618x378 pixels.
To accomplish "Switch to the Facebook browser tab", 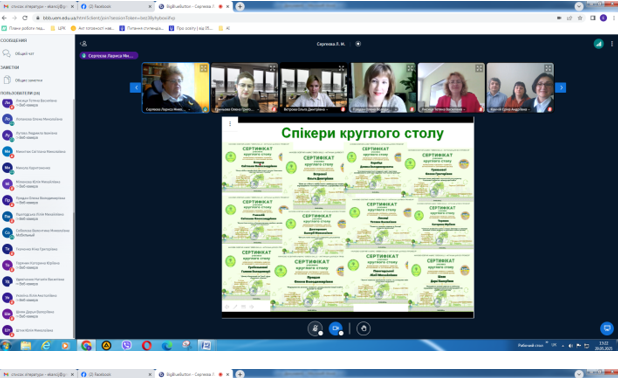I will pos(115,6).
